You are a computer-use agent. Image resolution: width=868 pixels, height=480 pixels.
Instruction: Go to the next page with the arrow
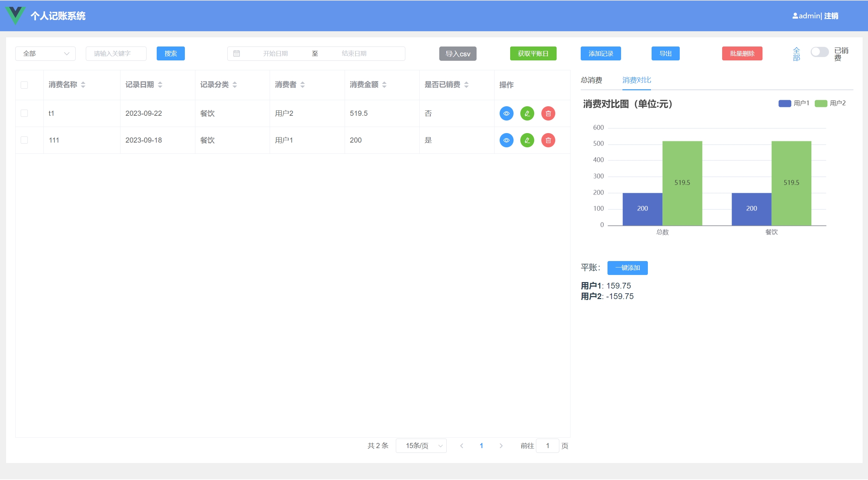[x=501, y=446]
